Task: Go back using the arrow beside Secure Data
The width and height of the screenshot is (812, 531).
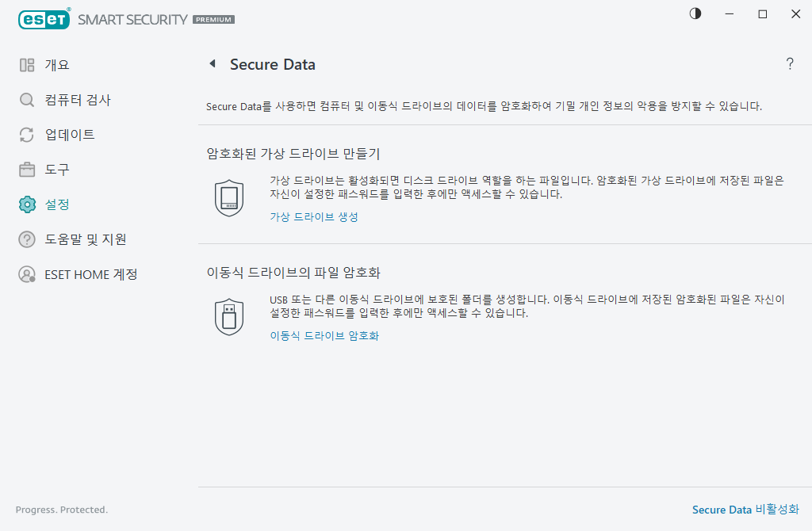Action: click(x=212, y=64)
